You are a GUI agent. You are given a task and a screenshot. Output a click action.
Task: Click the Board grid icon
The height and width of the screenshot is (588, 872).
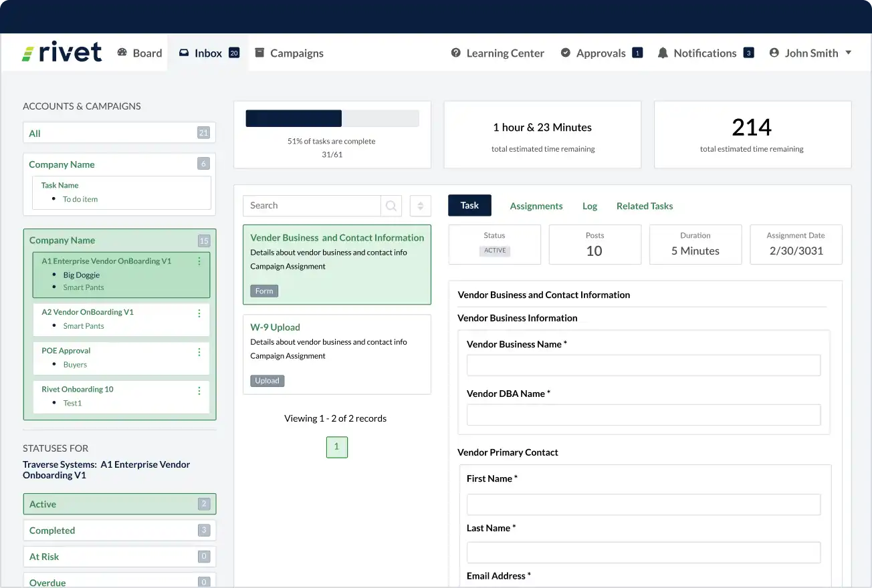[122, 53]
